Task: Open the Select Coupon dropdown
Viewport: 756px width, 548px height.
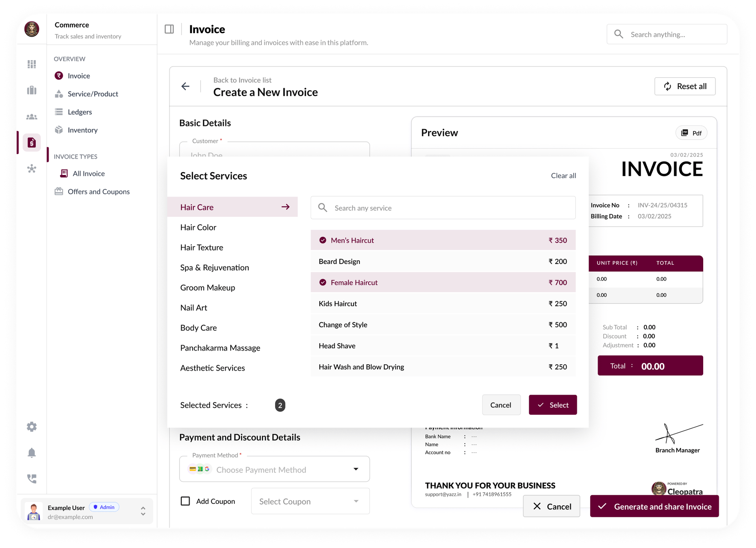Action: click(310, 501)
